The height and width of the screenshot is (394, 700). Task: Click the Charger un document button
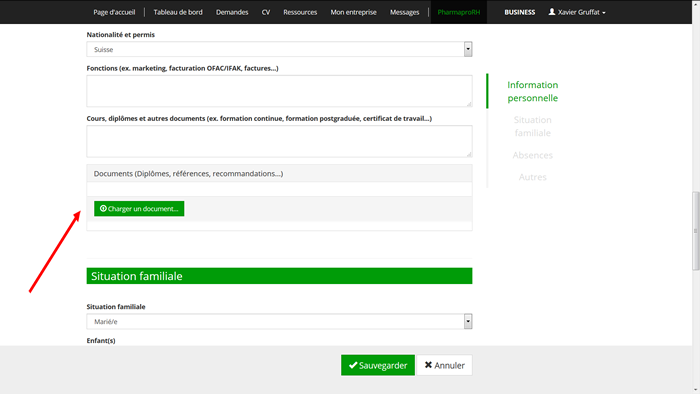click(x=139, y=208)
